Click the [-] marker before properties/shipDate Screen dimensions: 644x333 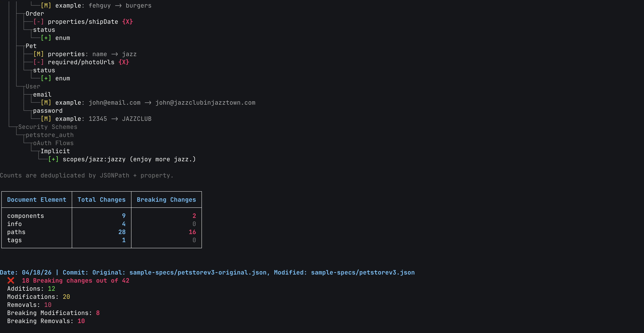(38, 22)
